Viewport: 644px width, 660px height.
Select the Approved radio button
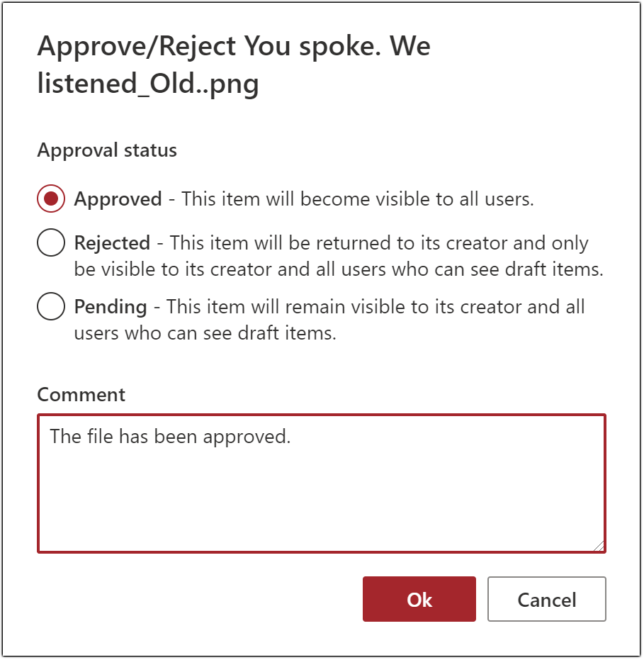point(51,199)
